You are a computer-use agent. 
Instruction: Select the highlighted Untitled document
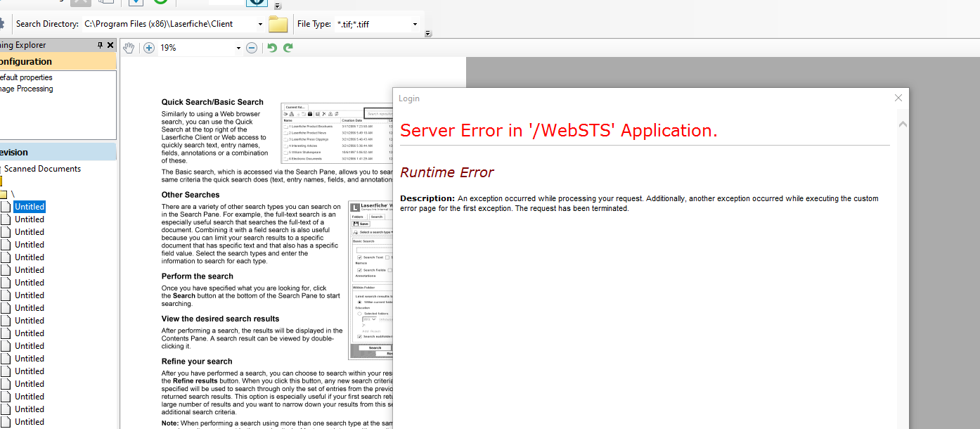point(30,207)
